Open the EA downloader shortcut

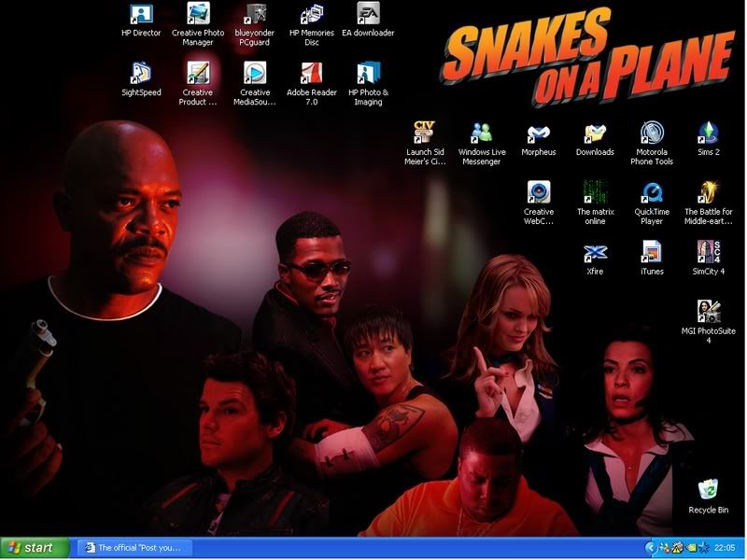[x=368, y=14]
